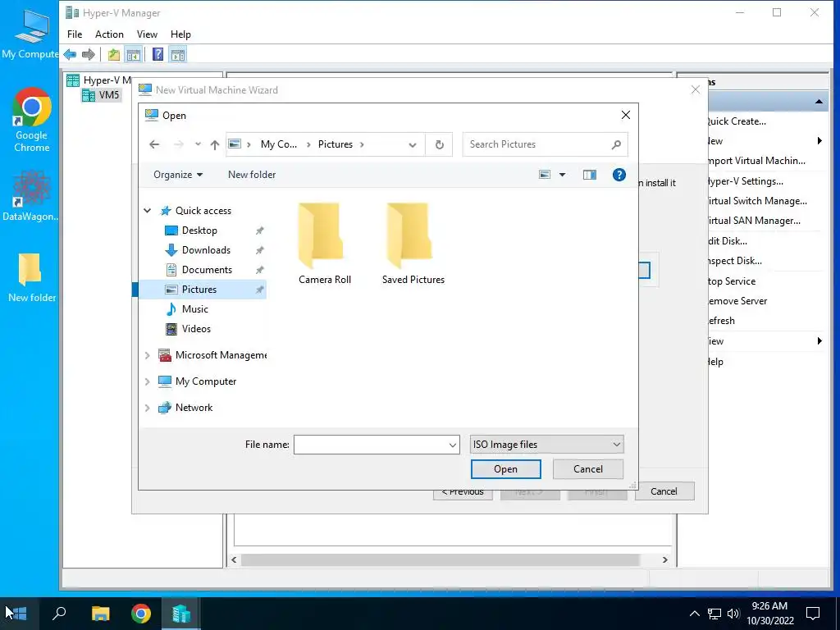The image size is (840, 630).
Task: Cancel the Open dialog
Action: click(587, 469)
